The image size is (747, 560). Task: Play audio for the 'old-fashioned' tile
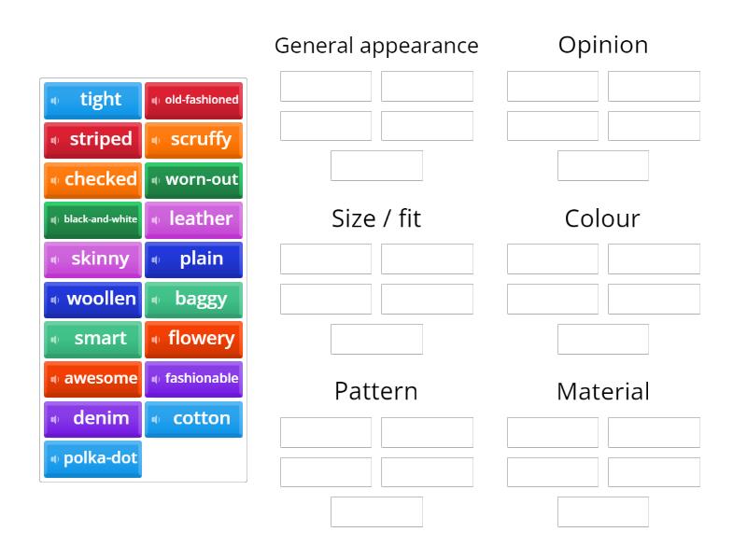157,99
